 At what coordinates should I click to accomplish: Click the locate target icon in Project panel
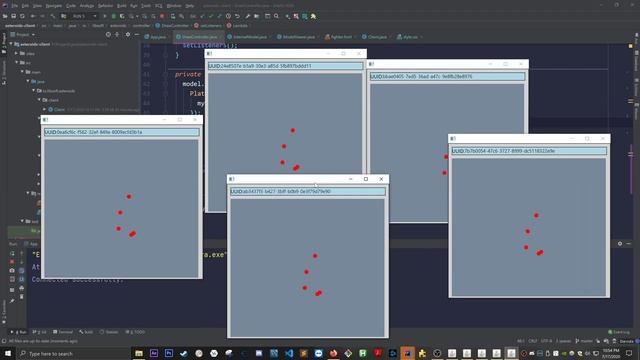point(108,35)
